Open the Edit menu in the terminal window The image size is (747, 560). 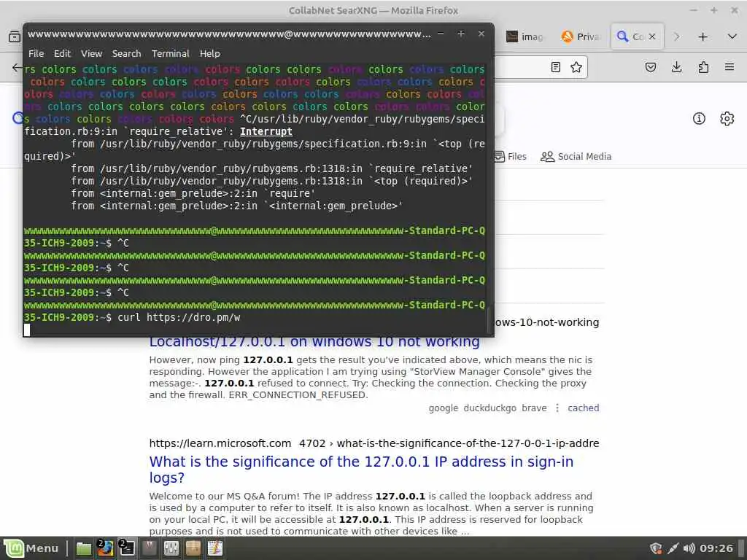[x=62, y=54]
